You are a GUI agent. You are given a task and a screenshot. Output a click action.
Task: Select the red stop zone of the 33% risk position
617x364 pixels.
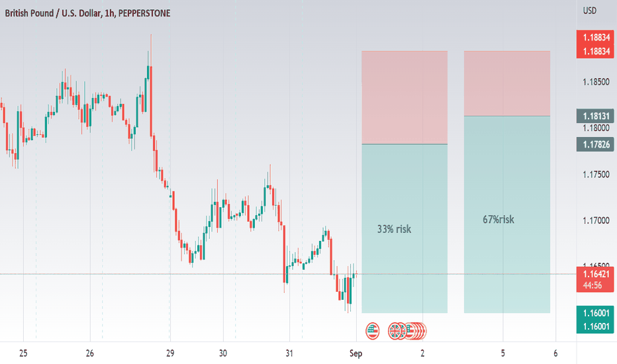[x=404, y=97]
